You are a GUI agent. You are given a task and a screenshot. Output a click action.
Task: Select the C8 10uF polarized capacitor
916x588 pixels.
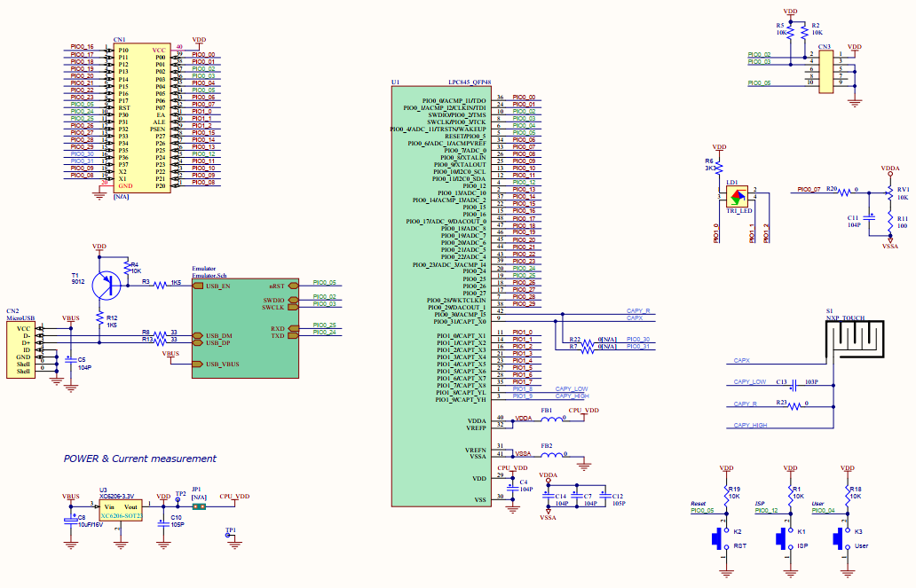(71, 520)
